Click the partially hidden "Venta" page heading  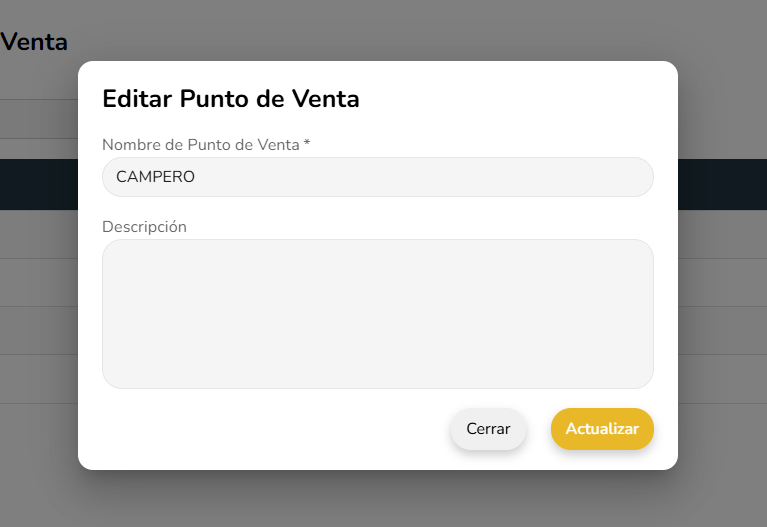click(x=35, y=42)
